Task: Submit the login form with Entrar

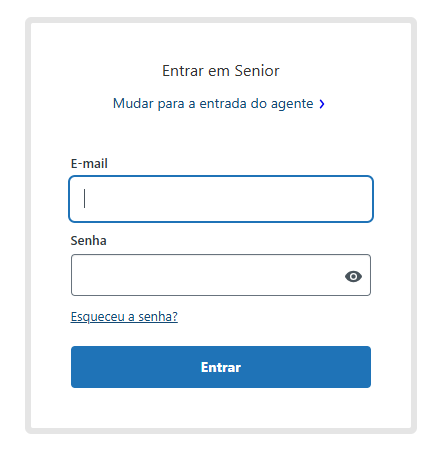Action: click(221, 367)
